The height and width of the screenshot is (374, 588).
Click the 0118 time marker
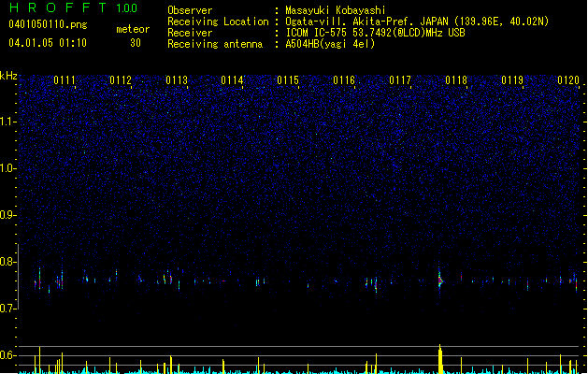[456, 80]
